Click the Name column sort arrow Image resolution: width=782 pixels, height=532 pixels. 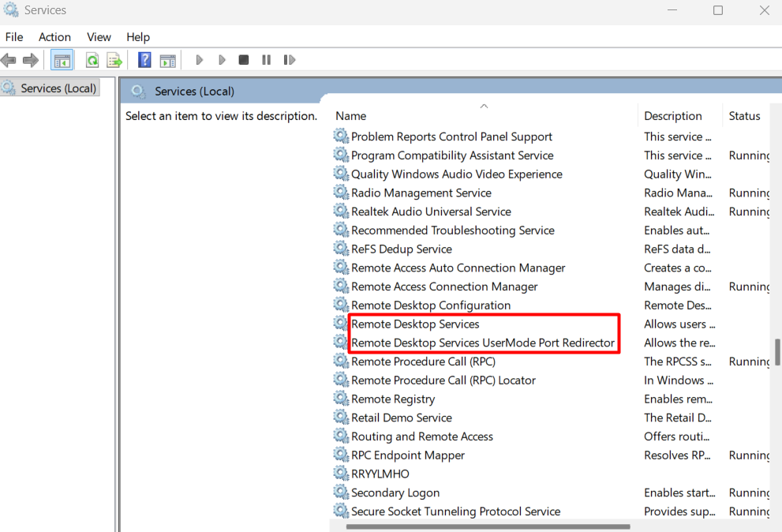click(484, 105)
